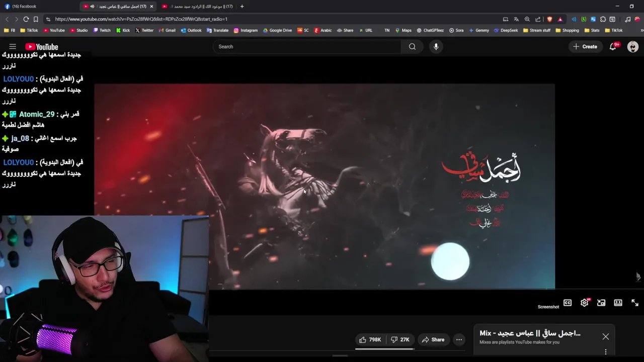Dislike the video with 27K thumbs down
The image size is (644, 362).
pyautogui.click(x=400, y=340)
